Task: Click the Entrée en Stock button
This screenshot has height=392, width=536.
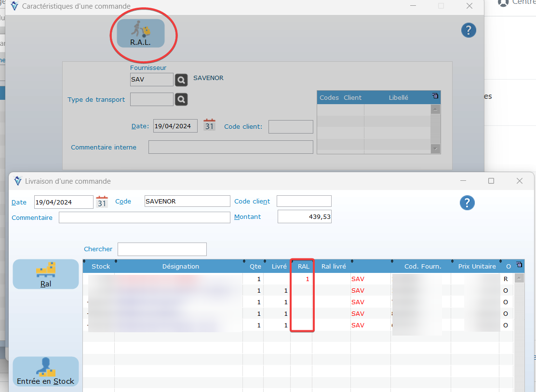Action: (x=46, y=371)
